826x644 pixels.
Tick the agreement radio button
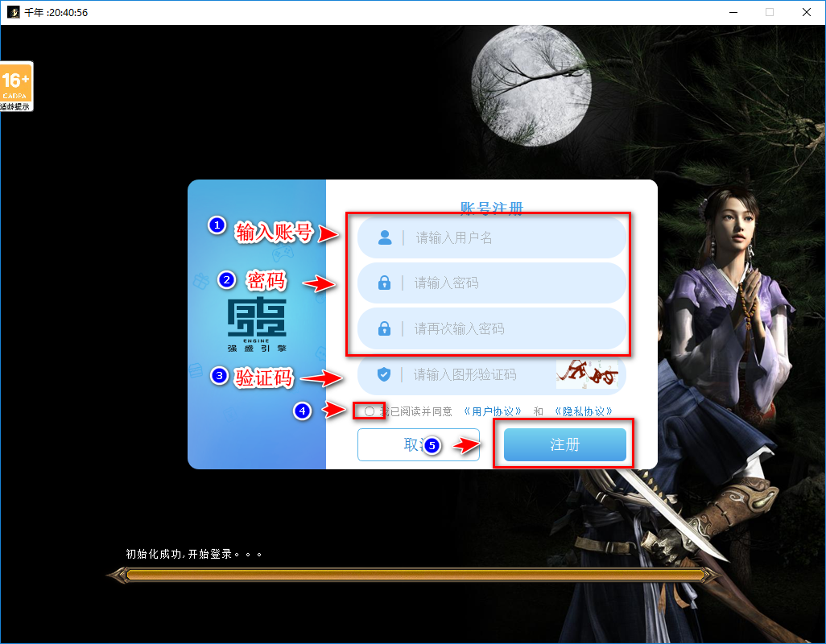370,411
